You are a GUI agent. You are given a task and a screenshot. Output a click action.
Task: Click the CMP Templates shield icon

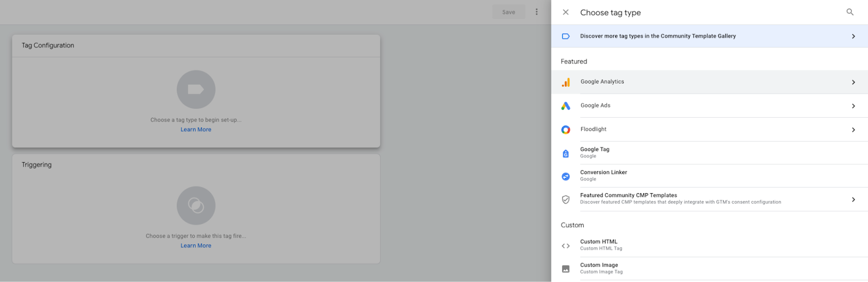click(566, 200)
